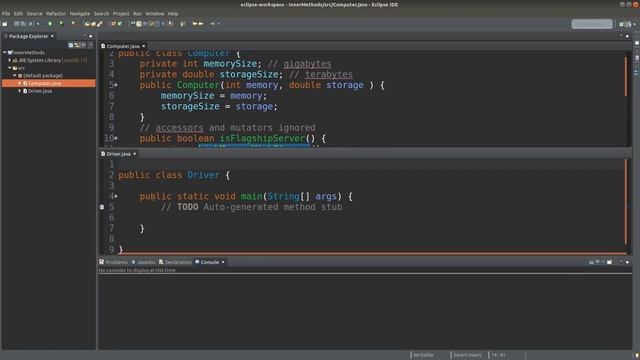This screenshot has height=360, width=640.
Task: Maximize the editor area
Action: click(627, 36)
